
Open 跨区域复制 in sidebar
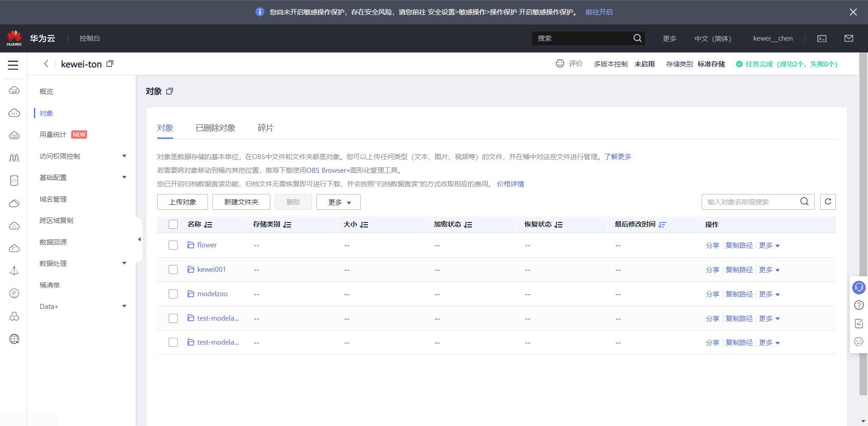56,220
